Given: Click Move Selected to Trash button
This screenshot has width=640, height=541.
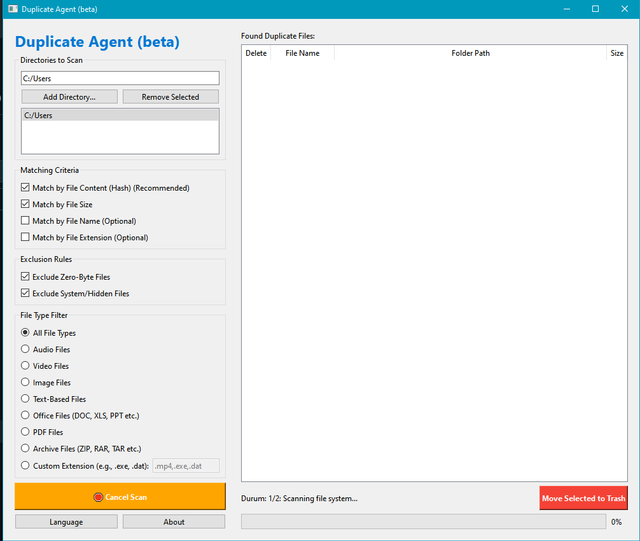Looking at the screenshot, I should [584, 498].
